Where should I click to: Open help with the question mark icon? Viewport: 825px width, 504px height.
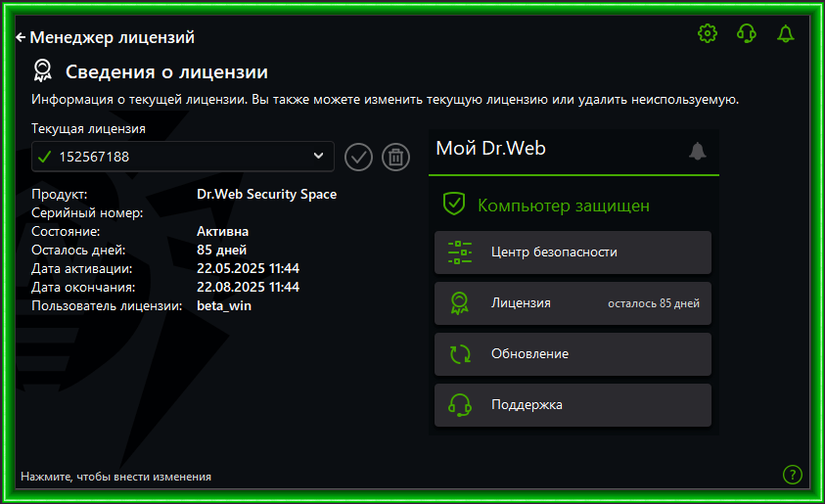coord(793,475)
